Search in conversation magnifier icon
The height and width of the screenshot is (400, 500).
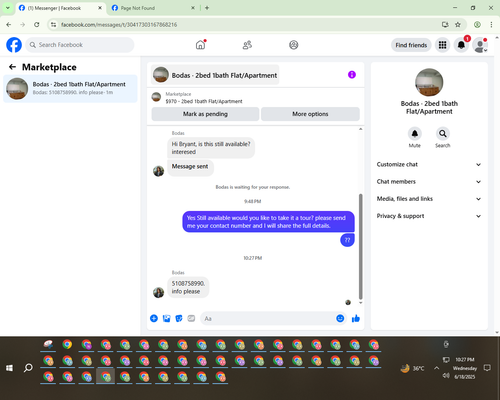click(443, 134)
